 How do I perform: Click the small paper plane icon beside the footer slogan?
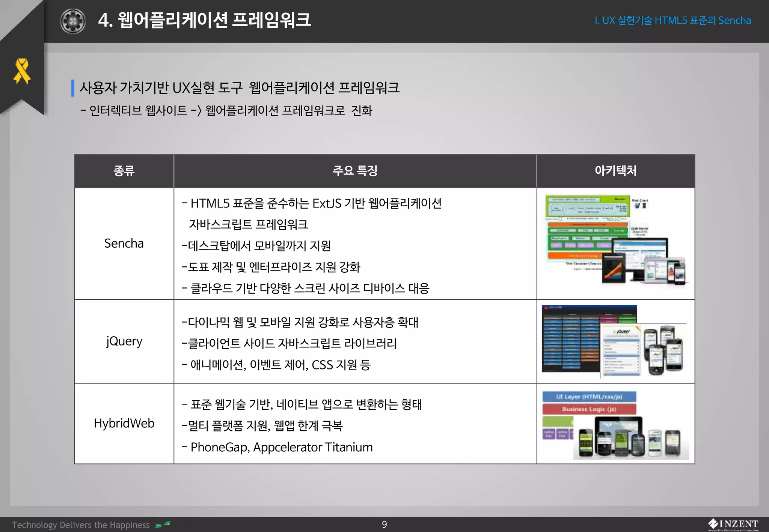[x=163, y=524]
